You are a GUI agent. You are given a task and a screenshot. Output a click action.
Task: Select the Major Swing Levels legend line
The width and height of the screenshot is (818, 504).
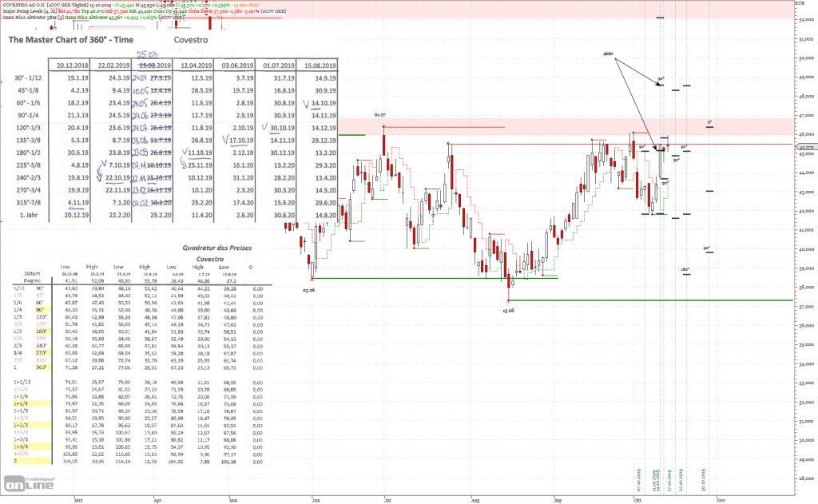(144, 10)
